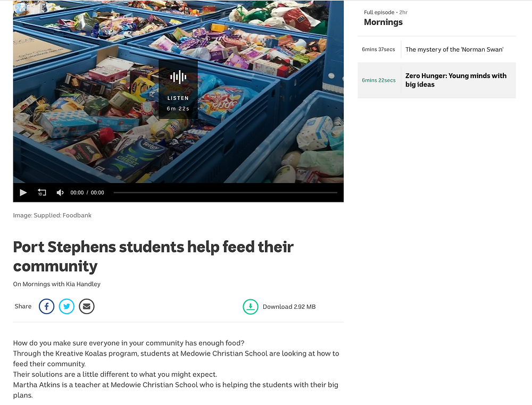This screenshot has height=405, width=532.
Task: Click the Foodbank crates image
Action: pos(178,91)
